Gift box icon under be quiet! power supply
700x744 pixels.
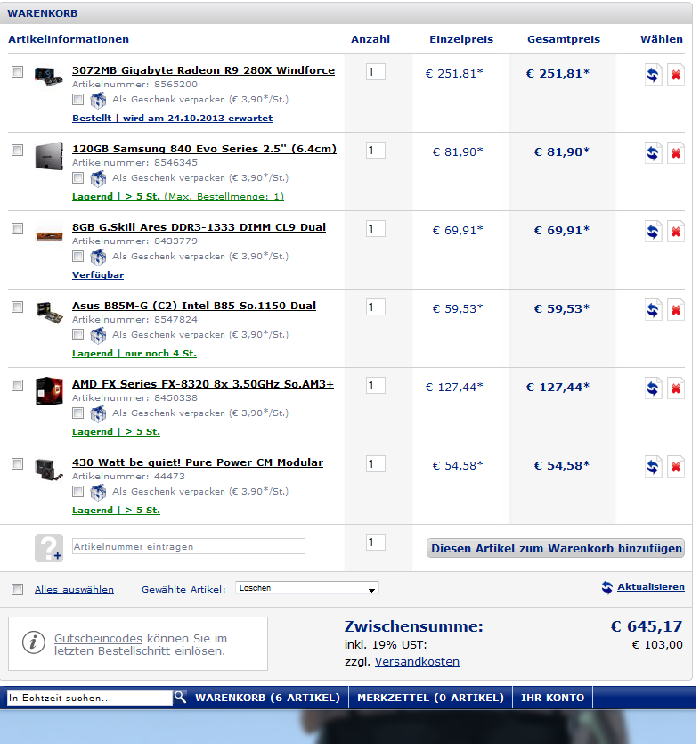click(x=98, y=492)
